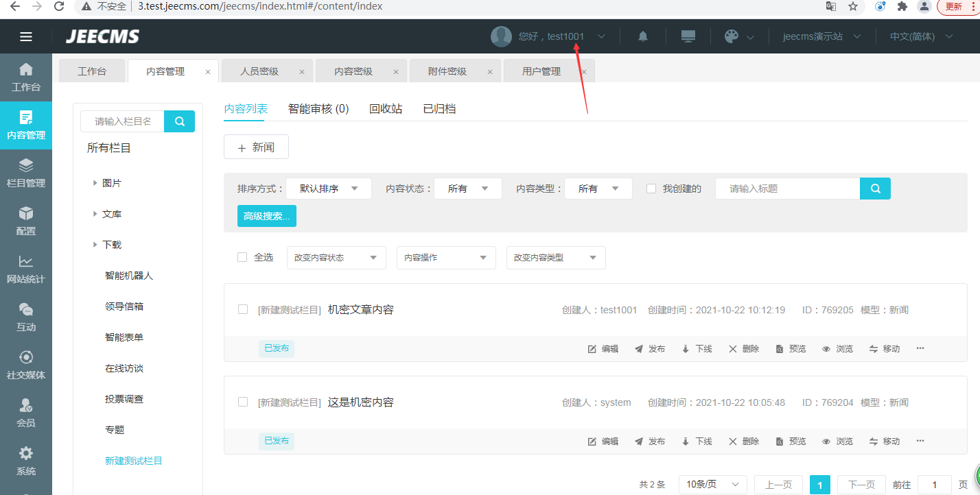The image size is (980, 495).
Task: Expand the 图片 tree node
Action: tap(95, 183)
